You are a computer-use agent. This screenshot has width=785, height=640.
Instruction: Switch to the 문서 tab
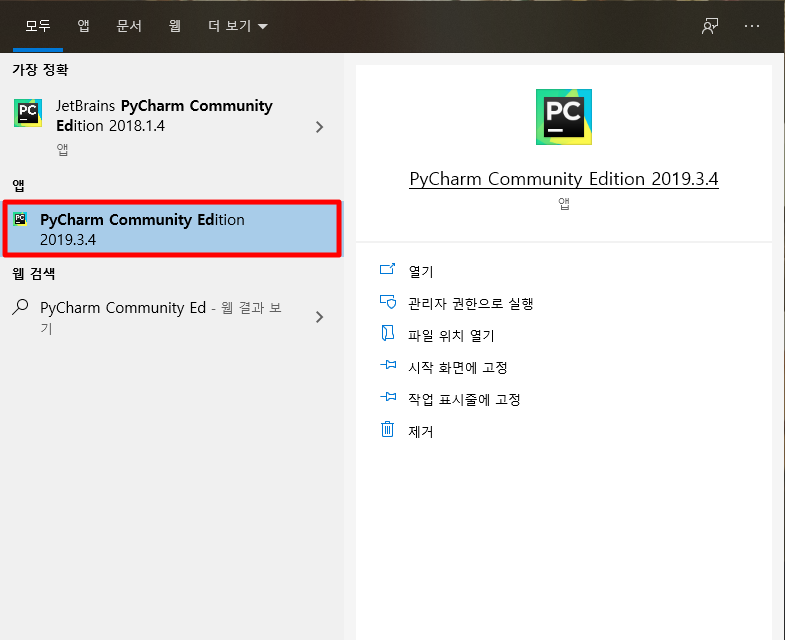[x=129, y=26]
